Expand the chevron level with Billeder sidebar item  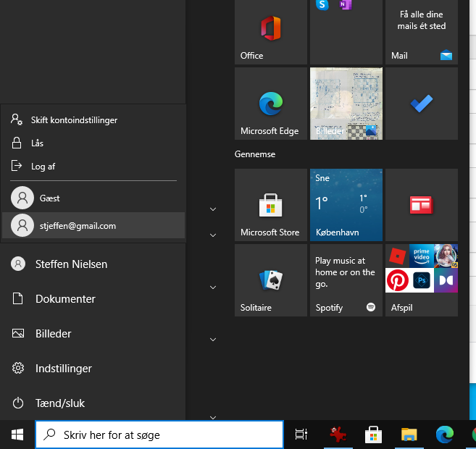pos(213,340)
